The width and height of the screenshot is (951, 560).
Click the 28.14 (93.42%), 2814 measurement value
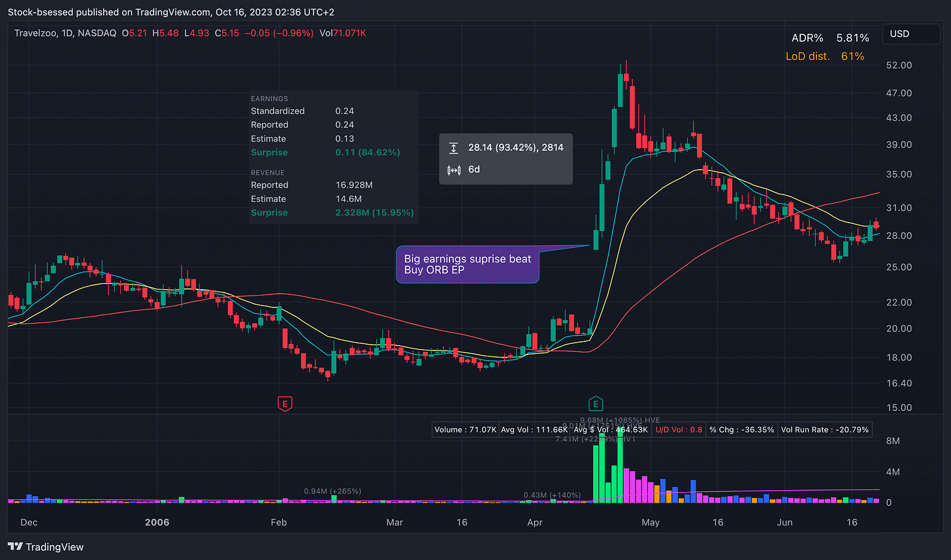(x=516, y=148)
